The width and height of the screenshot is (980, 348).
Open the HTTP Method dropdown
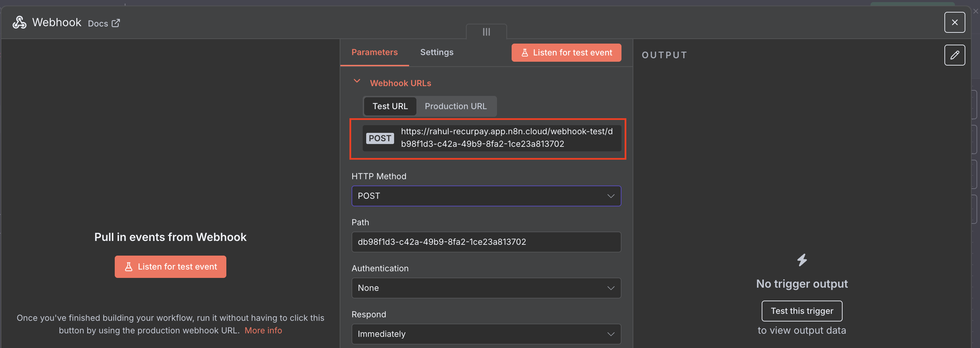(x=486, y=196)
